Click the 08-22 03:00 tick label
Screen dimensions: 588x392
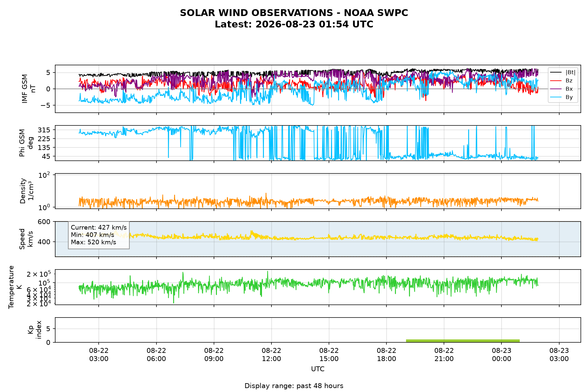point(99,354)
